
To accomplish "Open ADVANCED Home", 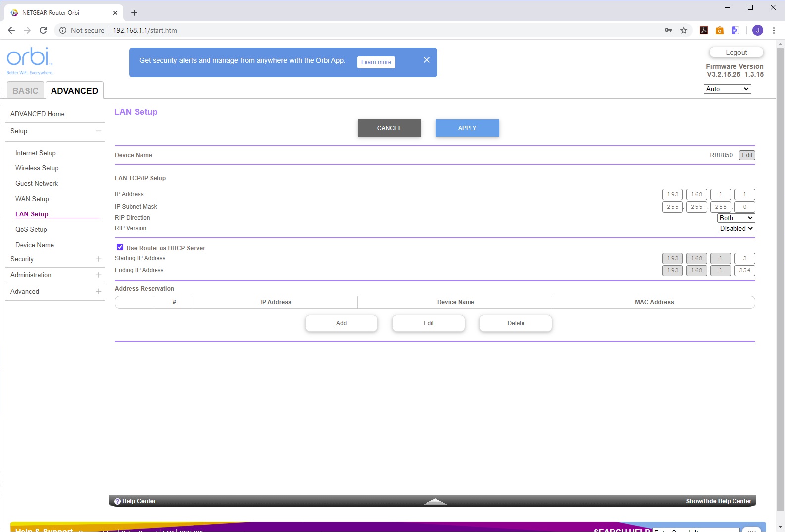I will [x=38, y=114].
